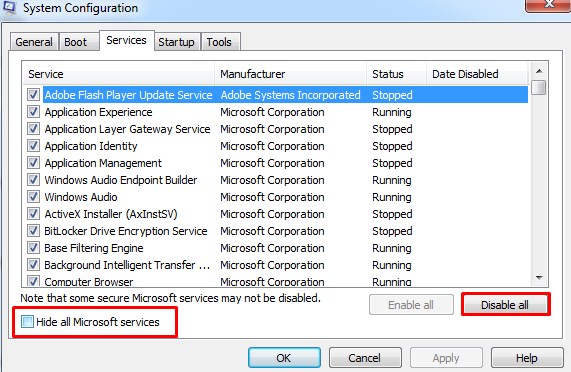
Task: Toggle the Windows Audio service checkbox
Action: tap(33, 197)
